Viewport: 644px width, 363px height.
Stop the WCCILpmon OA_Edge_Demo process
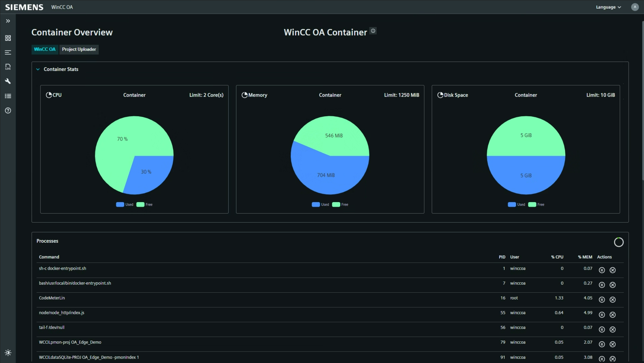click(x=612, y=344)
